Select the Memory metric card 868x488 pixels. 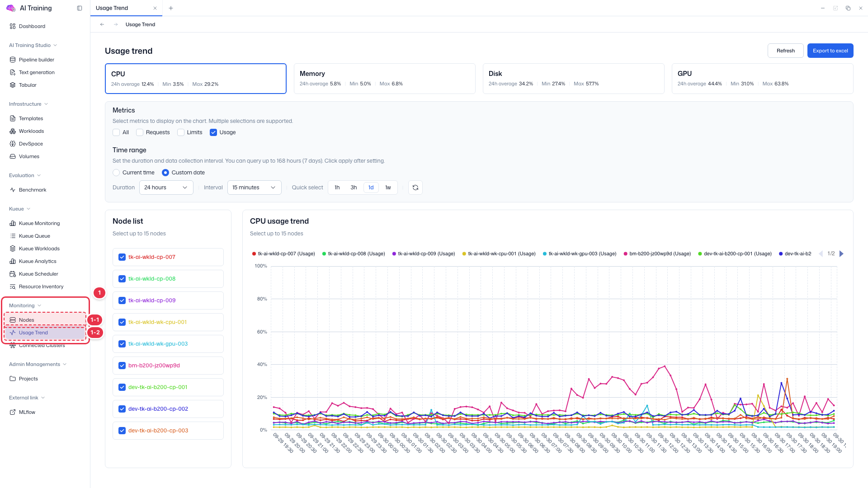(x=385, y=79)
